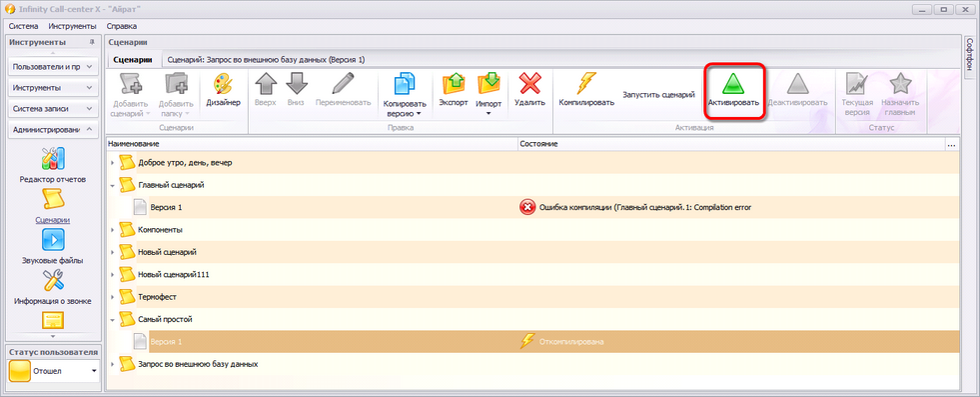
Task: Open the Справка menu
Action: (122, 26)
